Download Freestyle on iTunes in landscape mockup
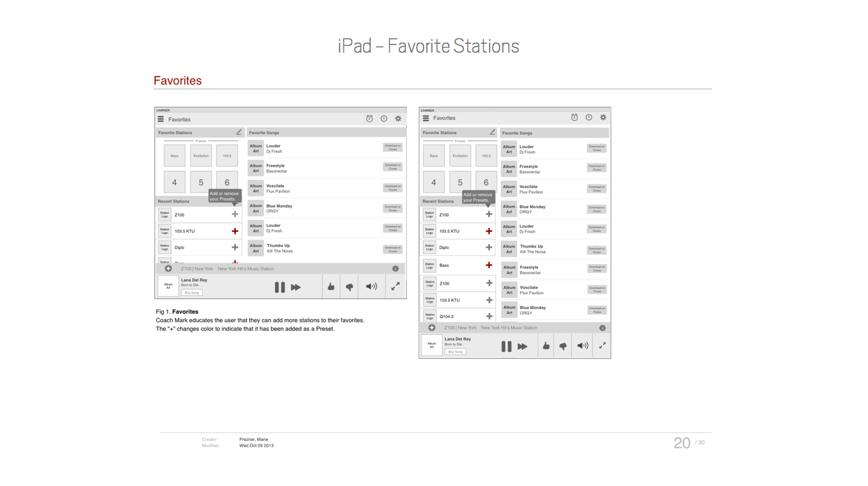The height and width of the screenshot is (486, 868). tap(393, 167)
